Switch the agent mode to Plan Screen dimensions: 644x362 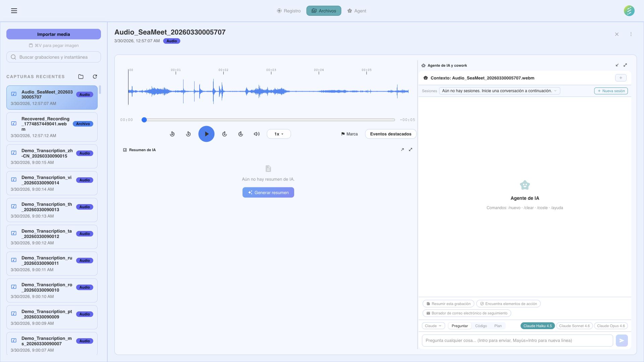pyautogui.click(x=498, y=326)
